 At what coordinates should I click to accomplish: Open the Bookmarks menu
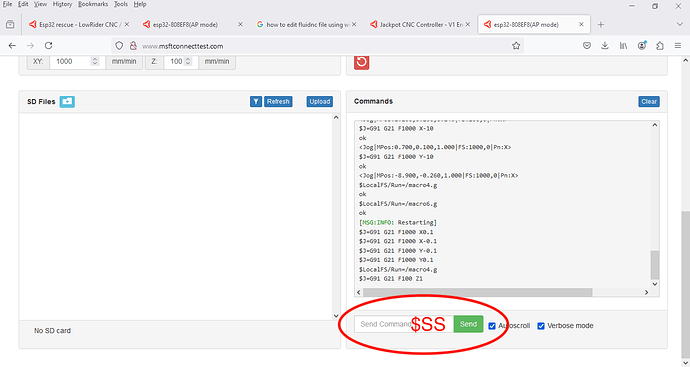click(x=93, y=4)
